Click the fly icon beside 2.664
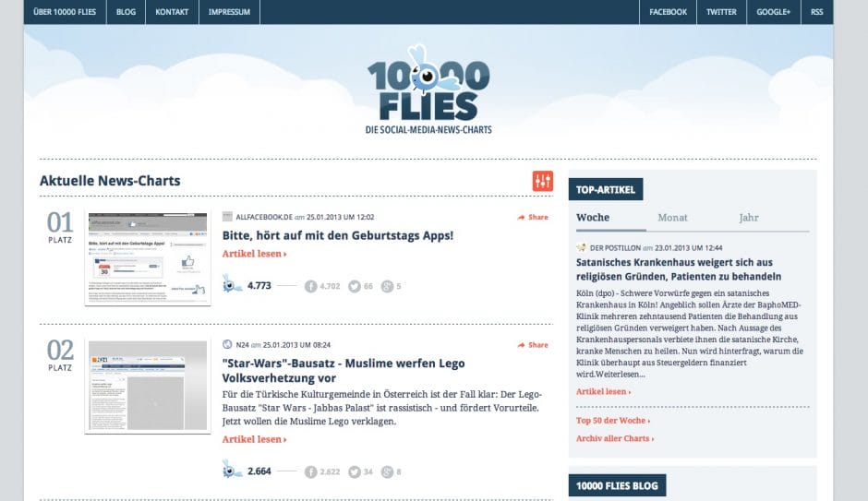This screenshot has height=501, width=868. click(x=232, y=470)
